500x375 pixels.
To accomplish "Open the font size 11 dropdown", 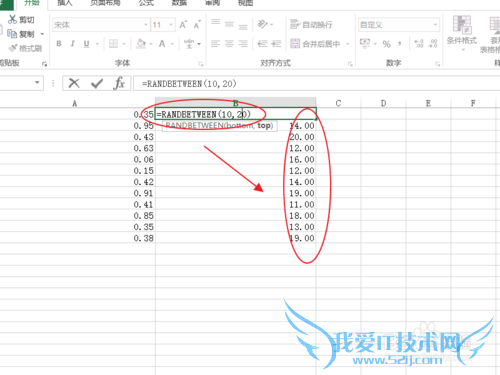I will coord(171,25).
